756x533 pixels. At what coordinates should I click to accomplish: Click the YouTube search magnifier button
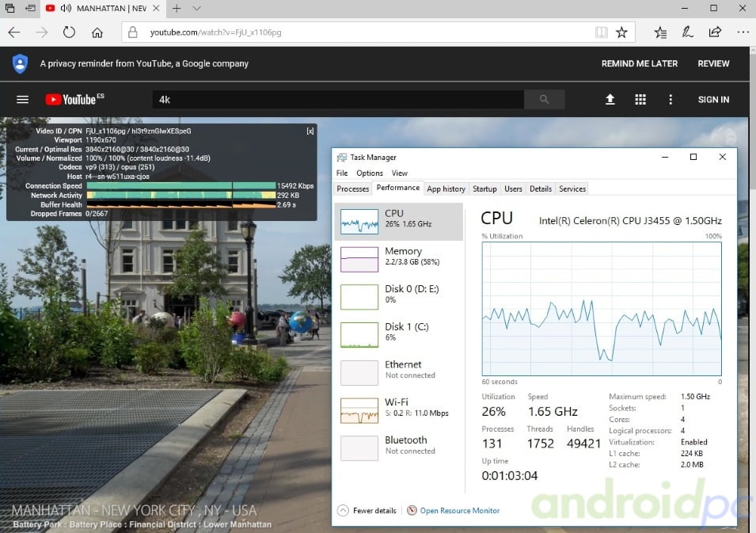coord(544,100)
